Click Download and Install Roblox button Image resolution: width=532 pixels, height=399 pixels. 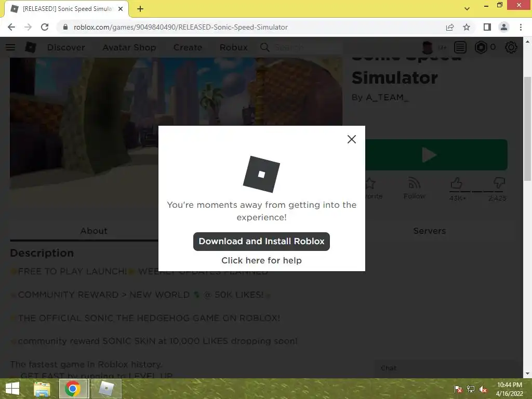click(x=261, y=241)
